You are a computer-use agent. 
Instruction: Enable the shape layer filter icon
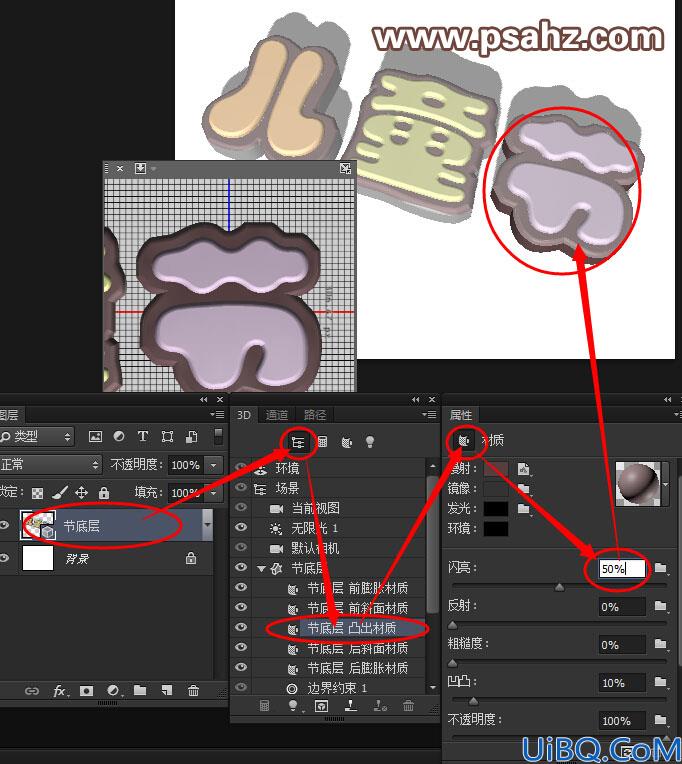[167, 437]
